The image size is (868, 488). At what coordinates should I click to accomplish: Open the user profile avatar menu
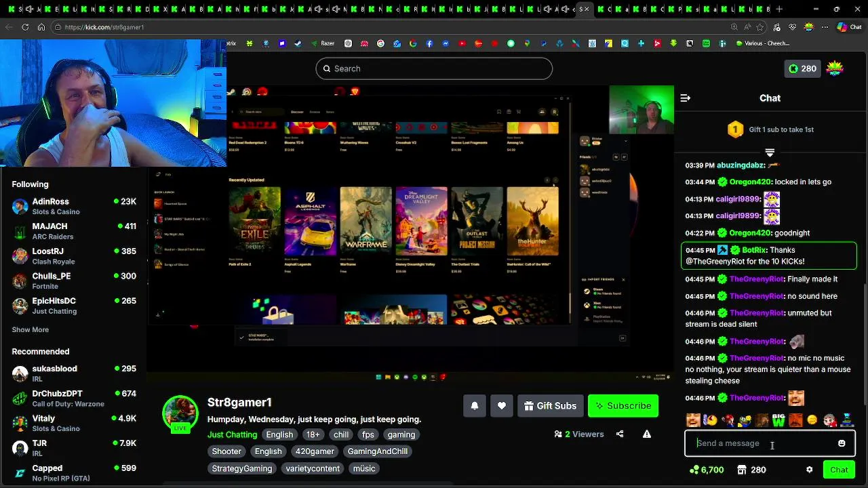[x=835, y=68]
